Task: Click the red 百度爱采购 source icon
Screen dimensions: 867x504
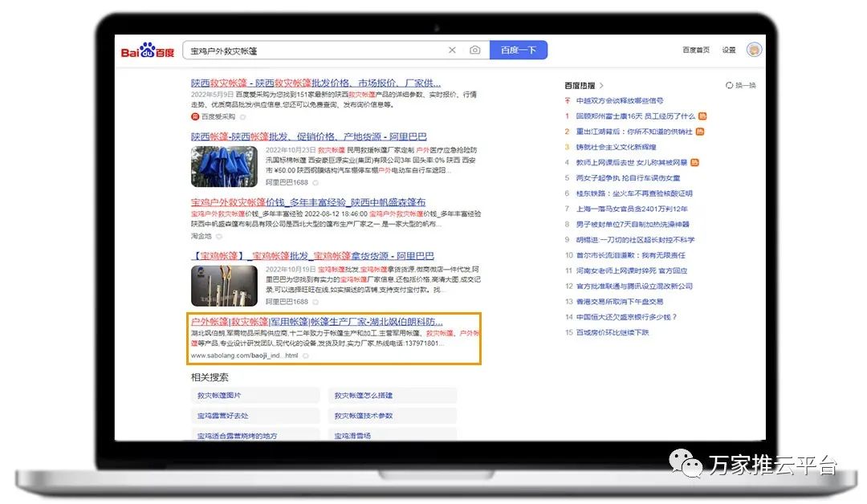Action: [195, 116]
